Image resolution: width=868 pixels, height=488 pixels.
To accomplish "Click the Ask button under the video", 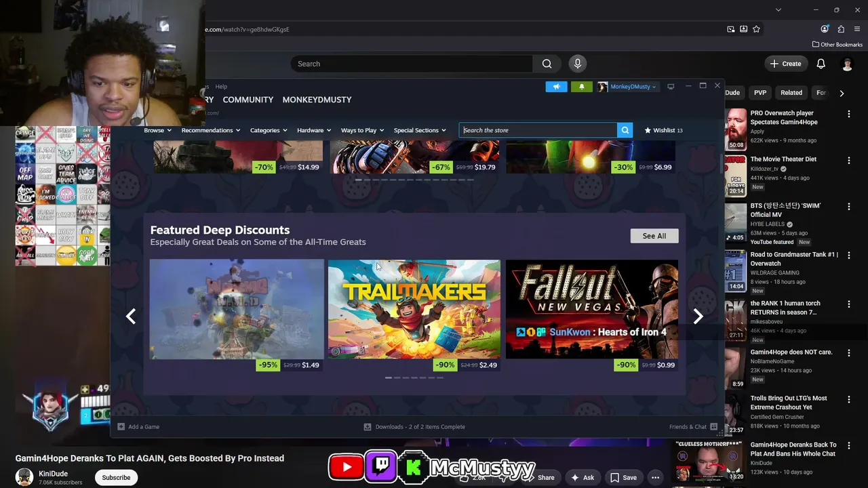I will (x=582, y=477).
